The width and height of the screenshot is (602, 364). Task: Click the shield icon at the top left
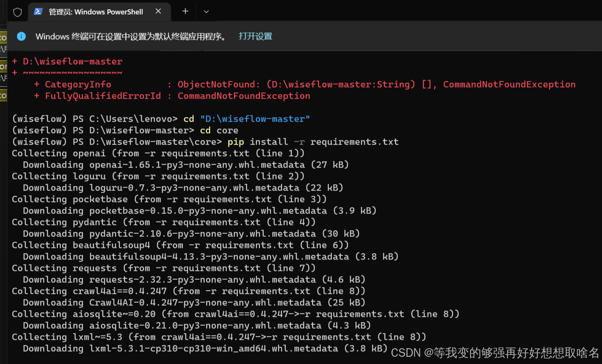[17, 12]
